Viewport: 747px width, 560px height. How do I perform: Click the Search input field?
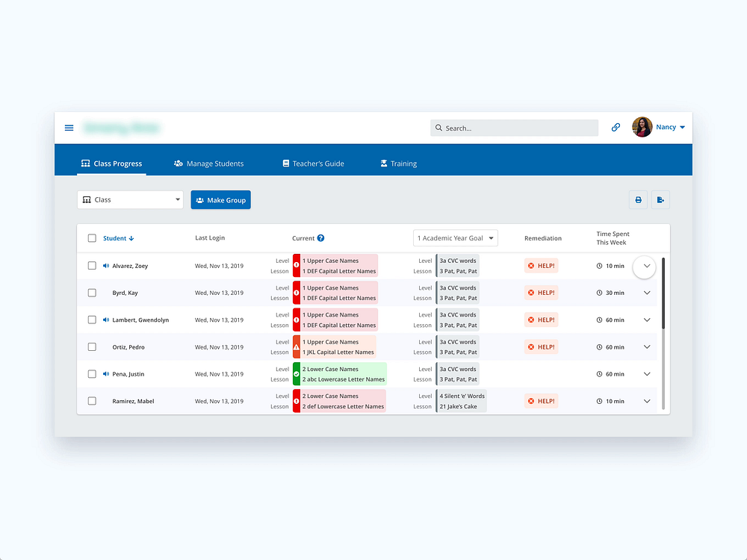point(515,128)
